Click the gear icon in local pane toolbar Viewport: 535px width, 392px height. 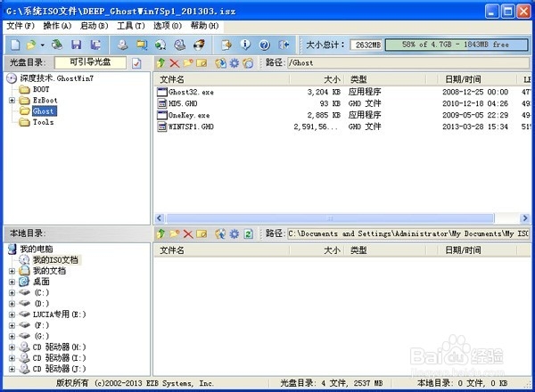click(x=235, y=233)
